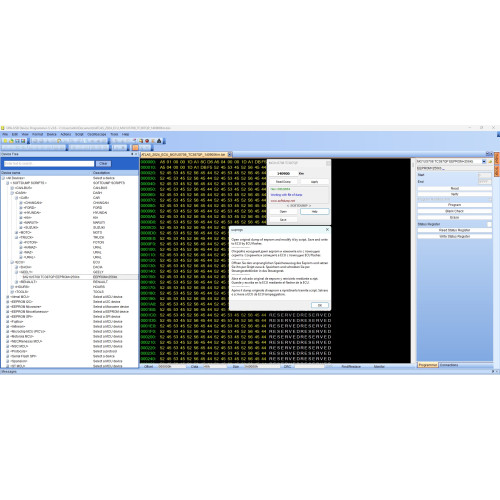Image resolution: width=500 pixels, height=500 pixels.
Task: Click the Read Status Register button
Action: [x=455, y=230]
